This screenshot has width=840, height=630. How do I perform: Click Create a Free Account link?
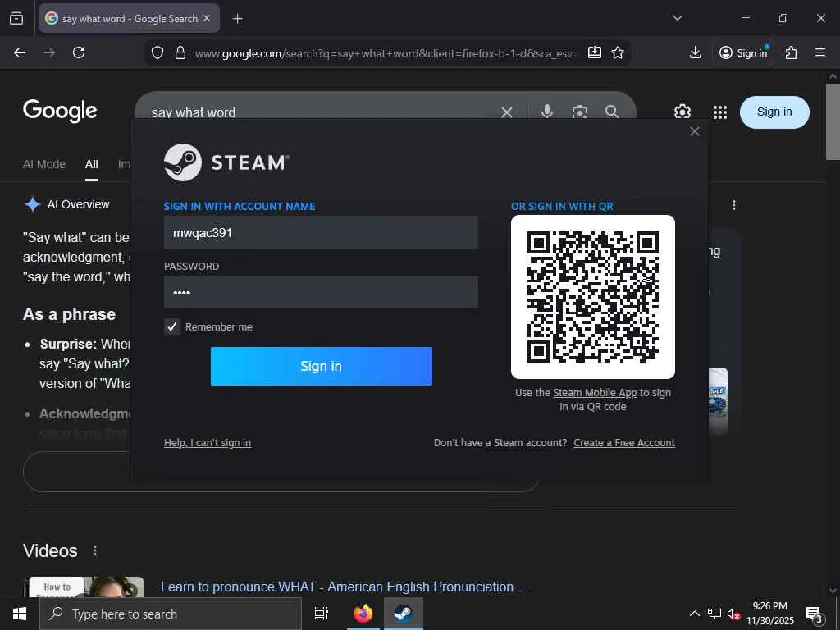point(624,442)
